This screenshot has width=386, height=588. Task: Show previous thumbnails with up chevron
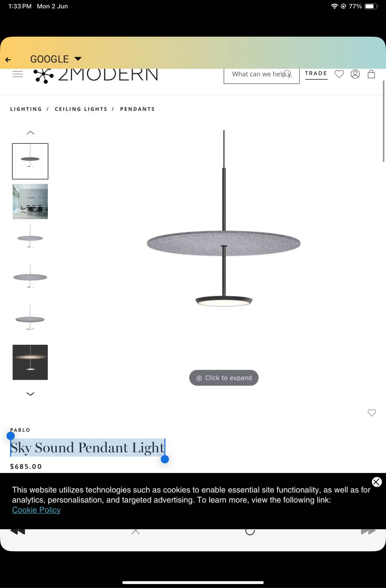point(30,133)
